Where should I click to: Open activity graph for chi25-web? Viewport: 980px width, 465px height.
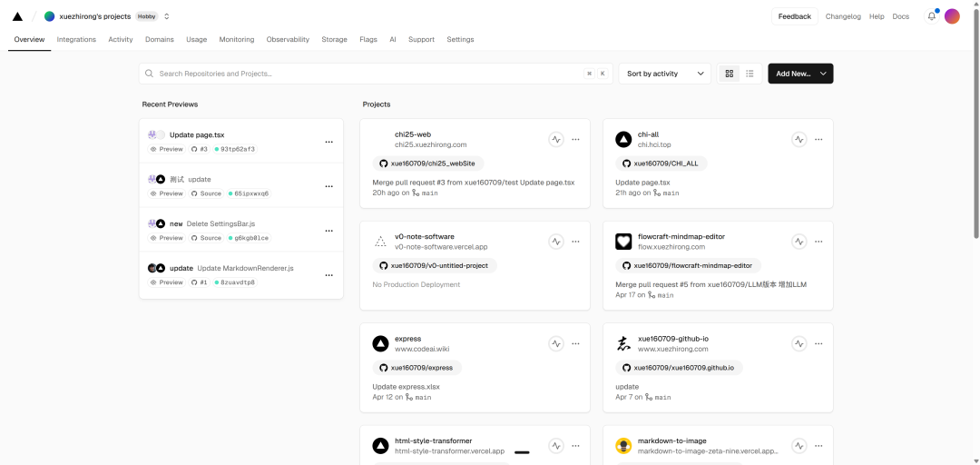pos(556,139)
